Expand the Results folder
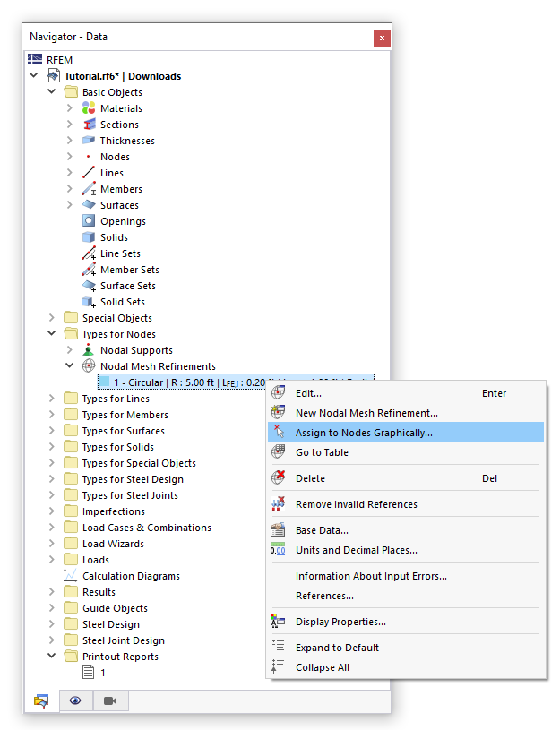 point(52,591)
